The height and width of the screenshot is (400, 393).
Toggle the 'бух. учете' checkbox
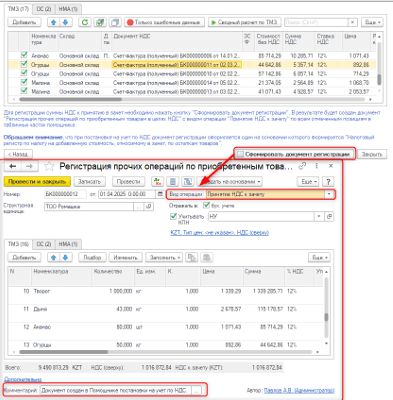207,206
